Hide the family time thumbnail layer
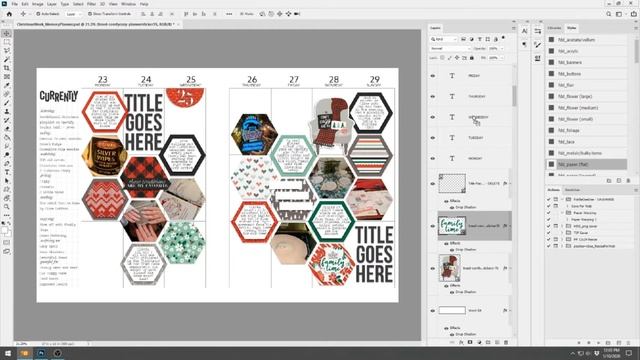This screenshot has width=640, height=360. pyautogui.click(x=433, y=226)
